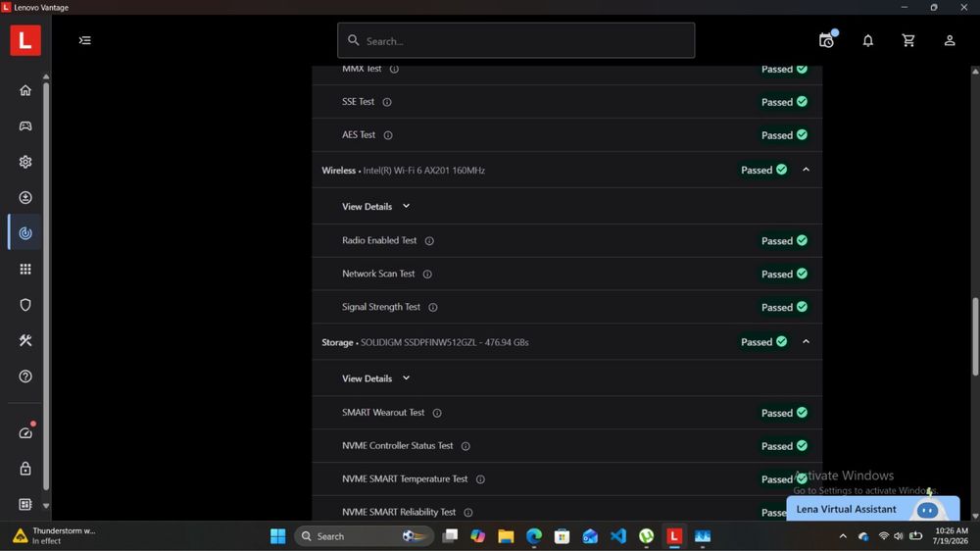Show info for the Signal Strength Test
Viewport: 980px width, 551px height.
pyautogui.click(x=433, y=307)
